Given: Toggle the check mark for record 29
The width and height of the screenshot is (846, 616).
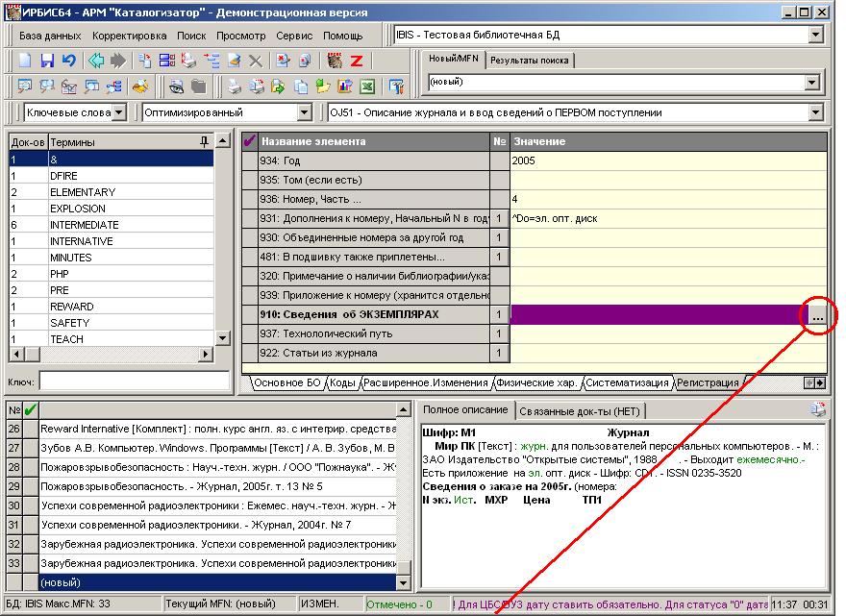Looking at the screenshot, I should (x=30, y=486).
